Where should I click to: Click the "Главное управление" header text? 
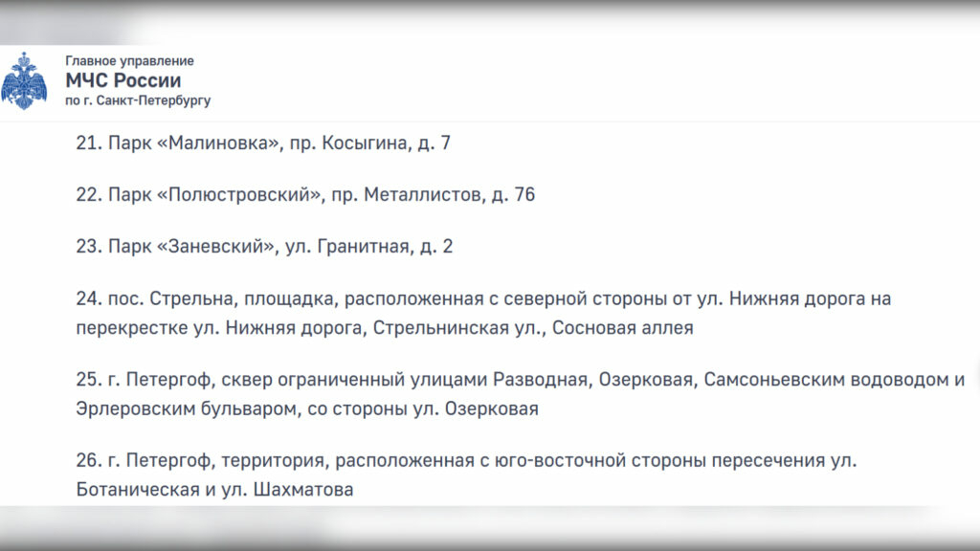(x=129, y=61)
